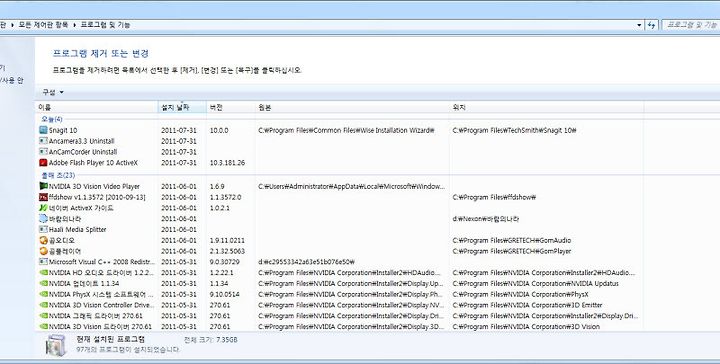Click Snagit source Wise Installation Wizard path
Image resolution: width=720 pixels, height=364 pixels.
(346, 130)
